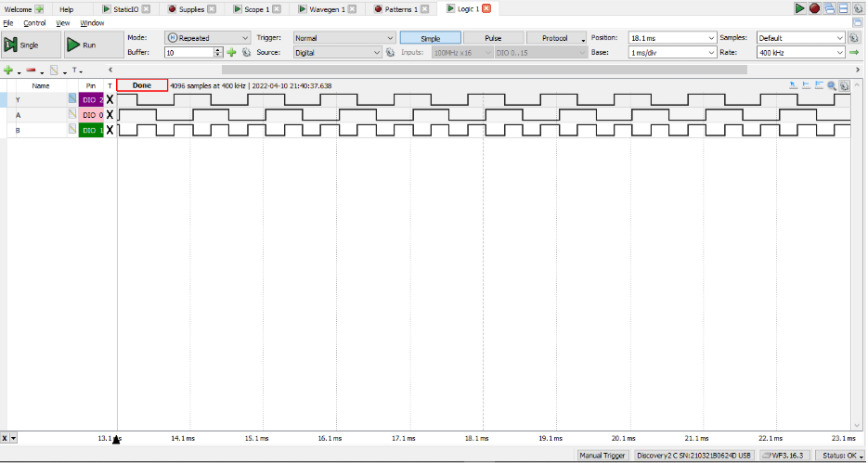868x463 pixels.
Task: Open the Control menu
Action: coord(34,22)
